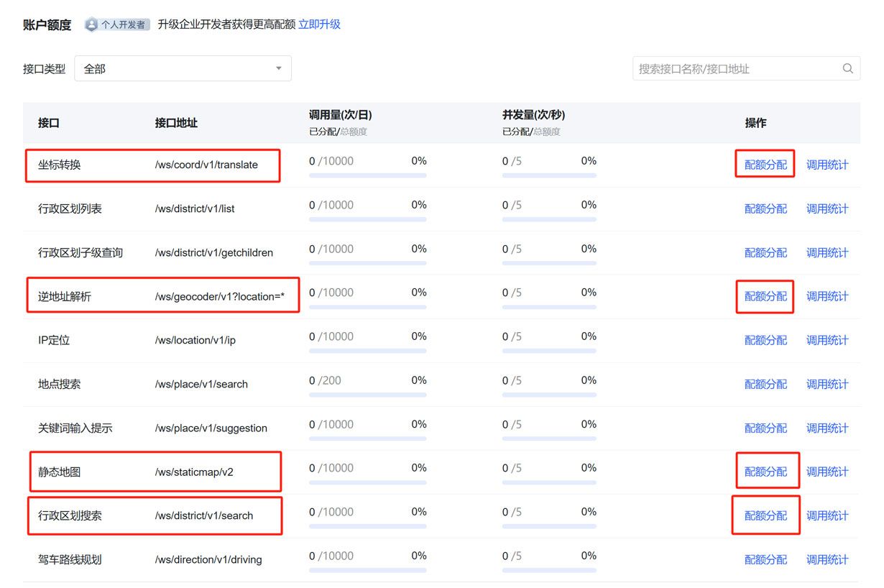Open 配额分配 for 驾车路线规划
This screenshot has height=588, width=884.
point(765,559)
